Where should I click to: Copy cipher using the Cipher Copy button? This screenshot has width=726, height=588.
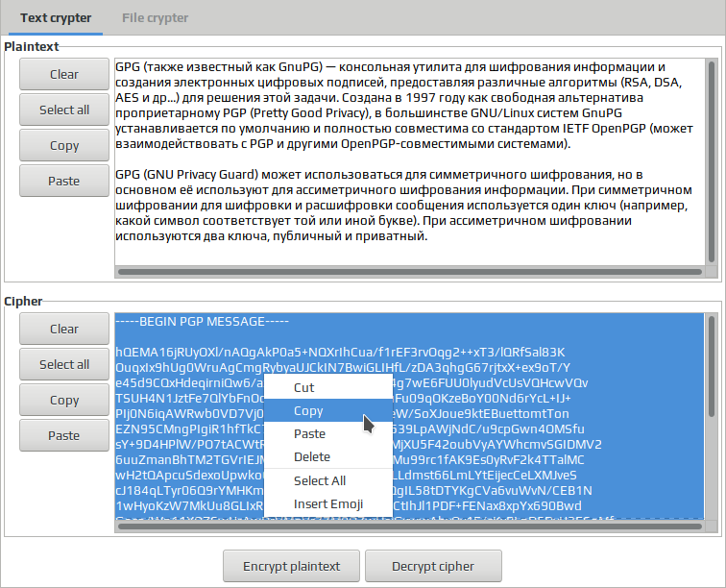coord(64,400)
